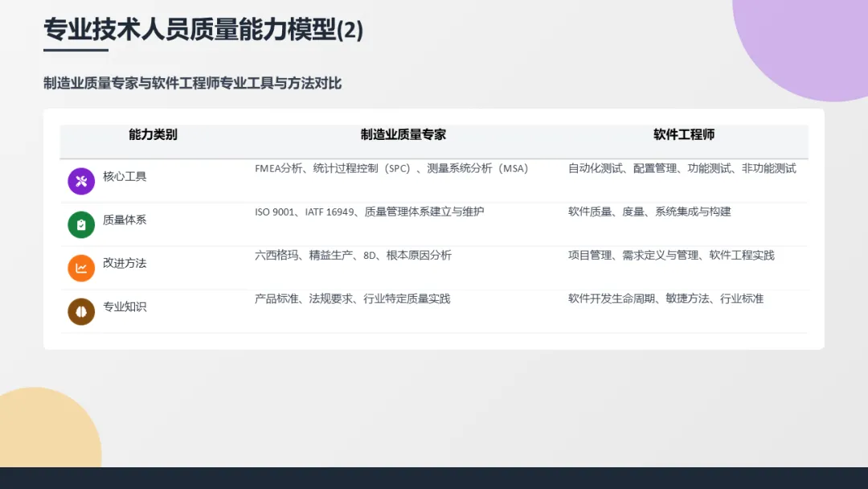Select the 改进方法 row label
The image size is (868, 489).
click(125, 263)
